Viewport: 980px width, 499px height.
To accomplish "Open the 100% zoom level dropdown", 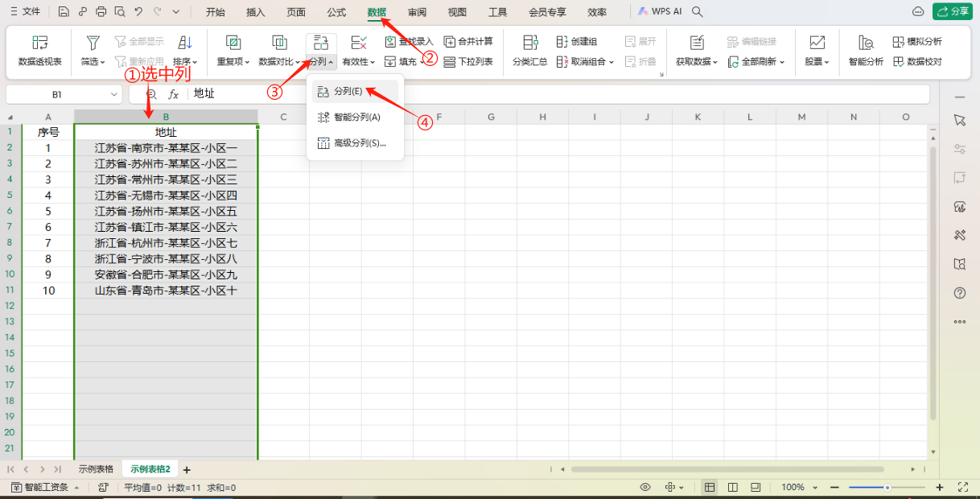I will 798,487.
